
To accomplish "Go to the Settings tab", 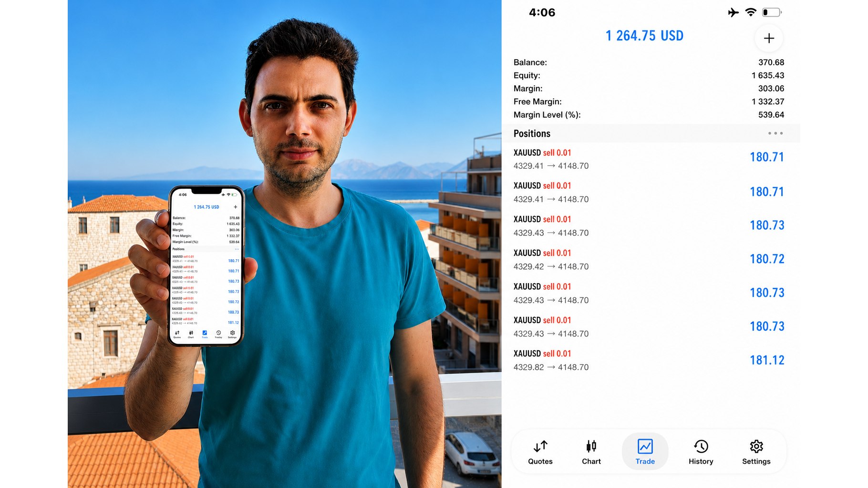I will click(x=756, y=451).
